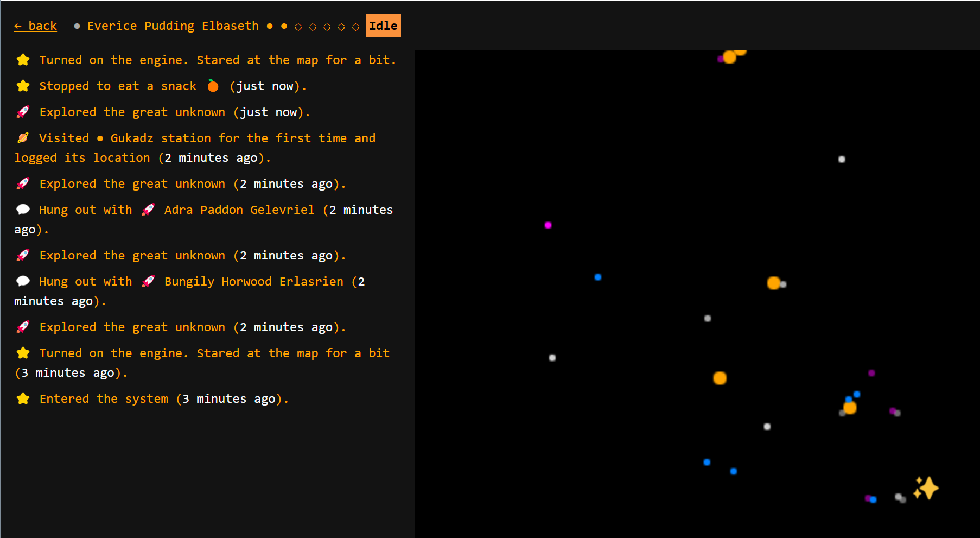Click a blue dot near the bottom of the map
This screenshot has height=538, width=980.
[x=707, y=462]
